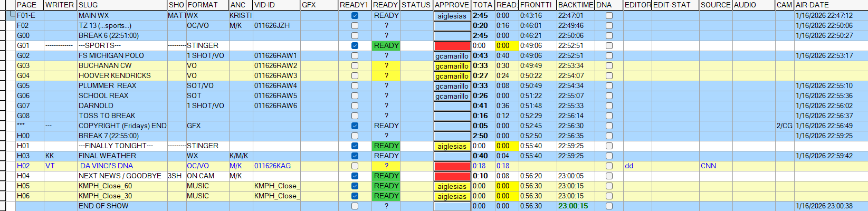Collapse the tree marker beside F01-E
This screenshot has width=868, height=211.
click(x=11, y=15)
